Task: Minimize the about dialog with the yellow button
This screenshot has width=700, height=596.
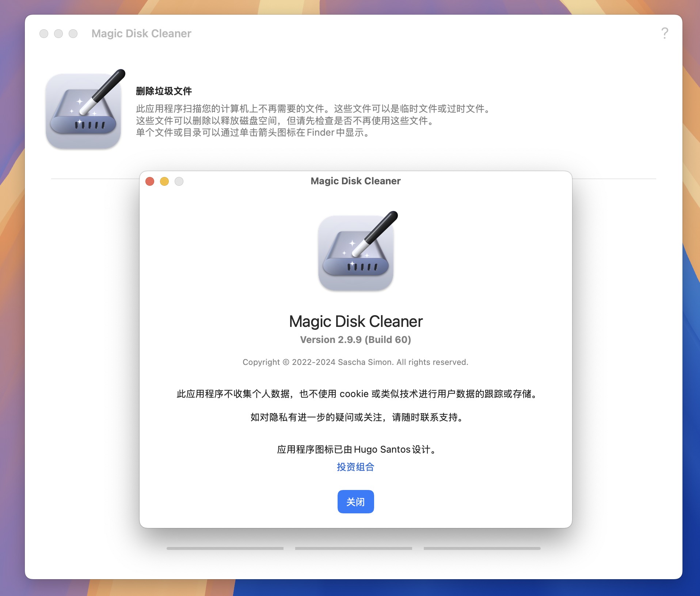Action: pyautogui.click(x=164, y=181)
